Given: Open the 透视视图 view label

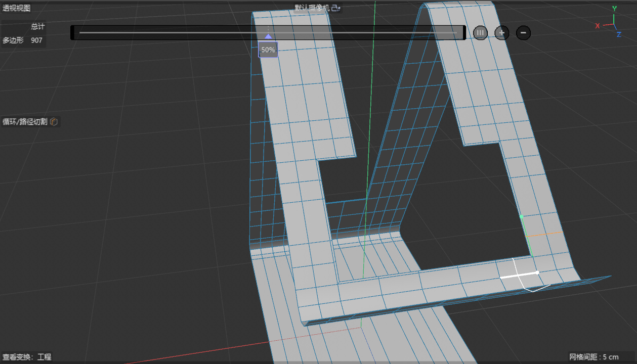Looking at the screenshot, I should point(17,8).
